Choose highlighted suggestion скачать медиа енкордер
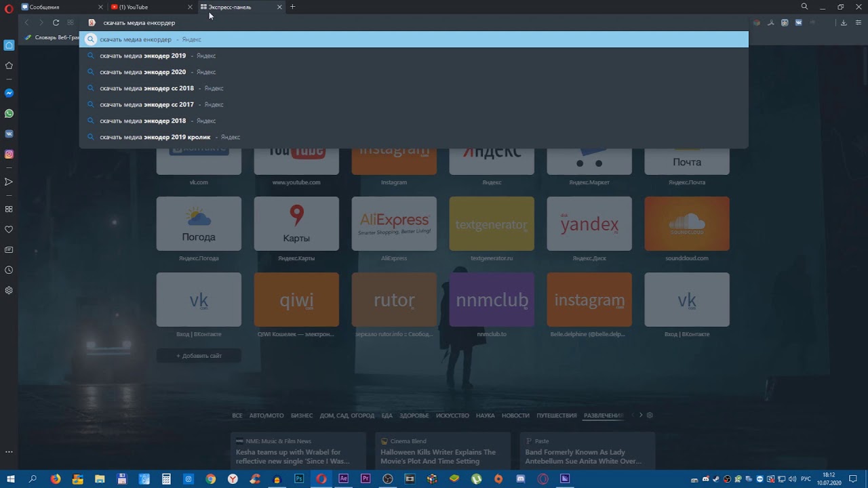This screenshot has height=488, width=868. tap(414, 39)
